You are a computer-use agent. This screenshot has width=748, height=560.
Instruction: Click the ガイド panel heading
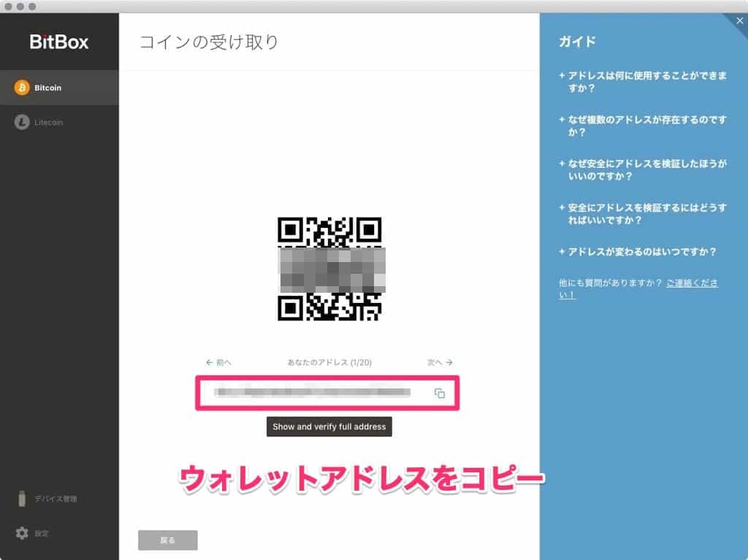point(577,42)
